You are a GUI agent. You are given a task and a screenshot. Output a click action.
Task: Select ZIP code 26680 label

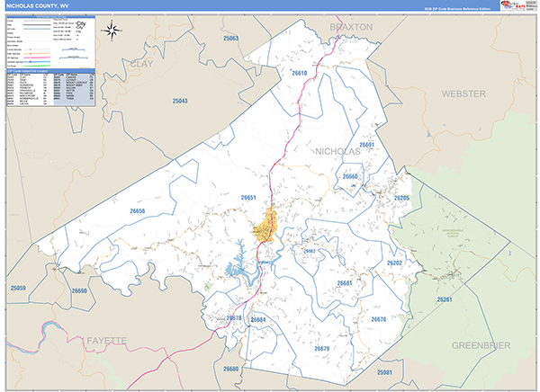230,369
